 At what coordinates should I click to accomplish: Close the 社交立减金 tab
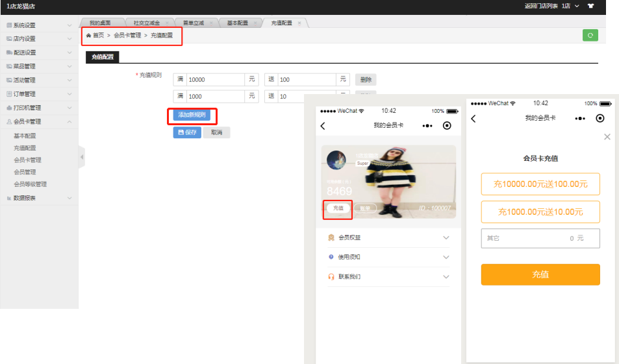point(167,23)
